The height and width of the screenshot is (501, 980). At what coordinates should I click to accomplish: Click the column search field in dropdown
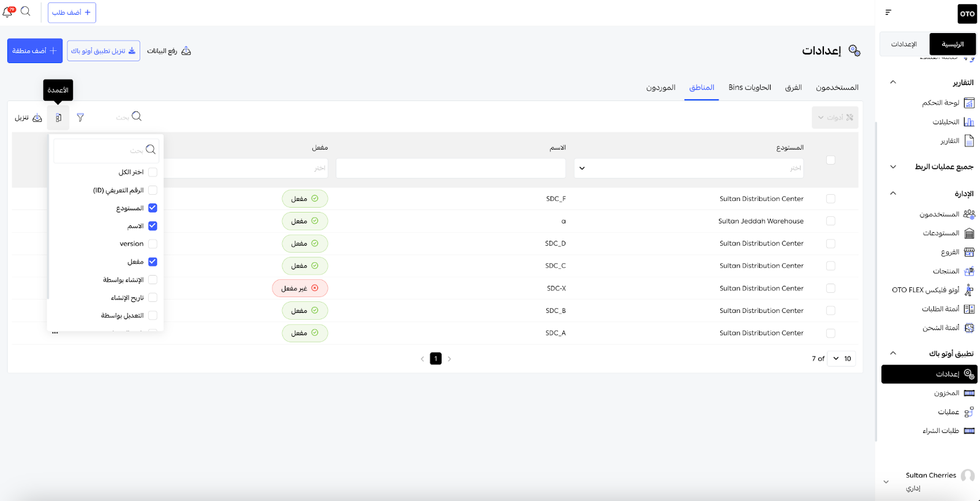[x=106, y=150]
